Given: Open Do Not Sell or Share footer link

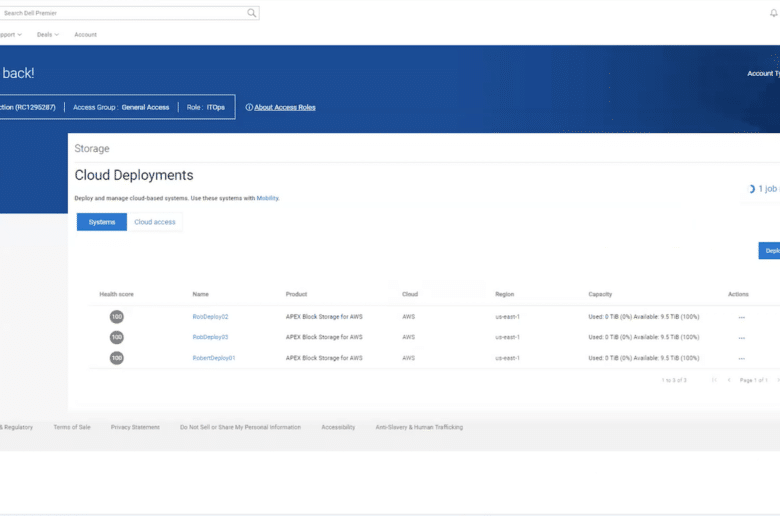Looking at the screenshot, I should 241,427.
